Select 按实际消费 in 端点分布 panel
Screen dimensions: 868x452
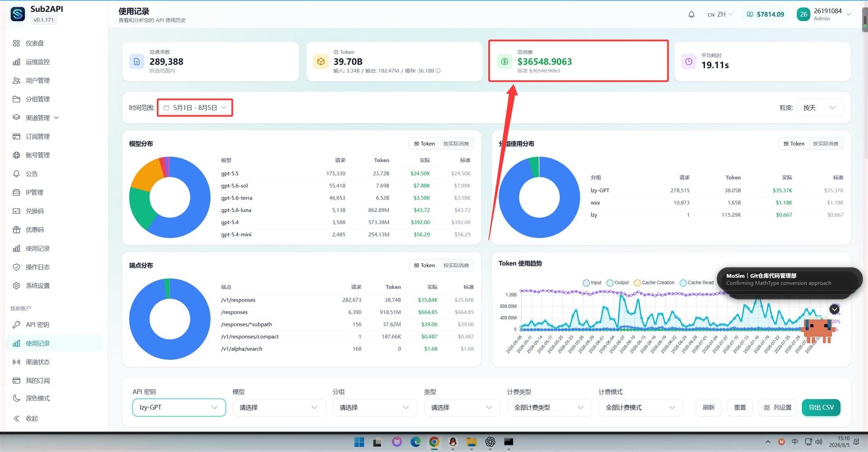point(456,265)
